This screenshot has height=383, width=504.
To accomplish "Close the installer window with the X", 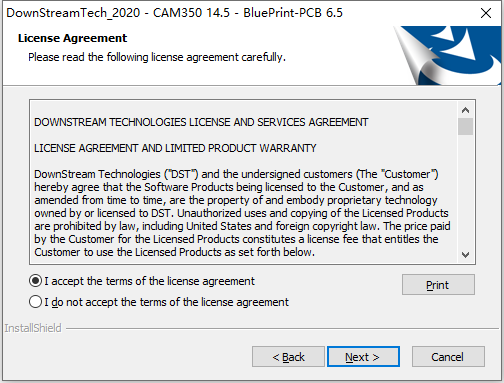I will coord(486,13).
